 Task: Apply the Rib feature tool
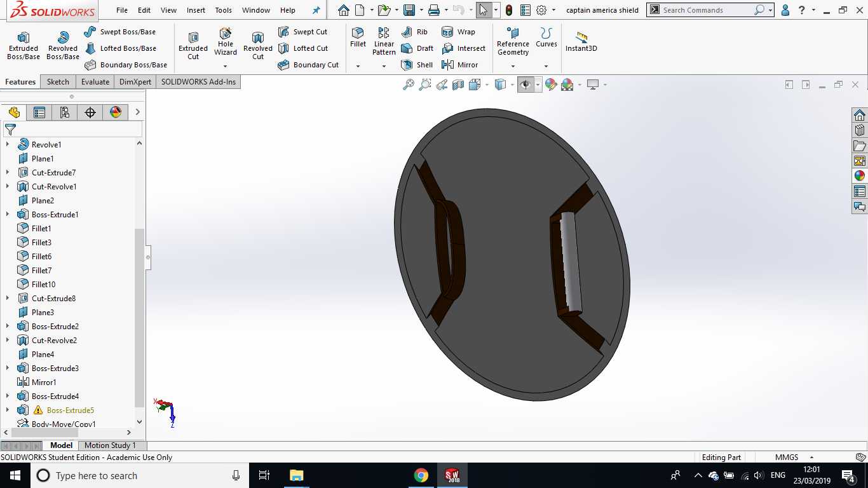coord(414,32)
